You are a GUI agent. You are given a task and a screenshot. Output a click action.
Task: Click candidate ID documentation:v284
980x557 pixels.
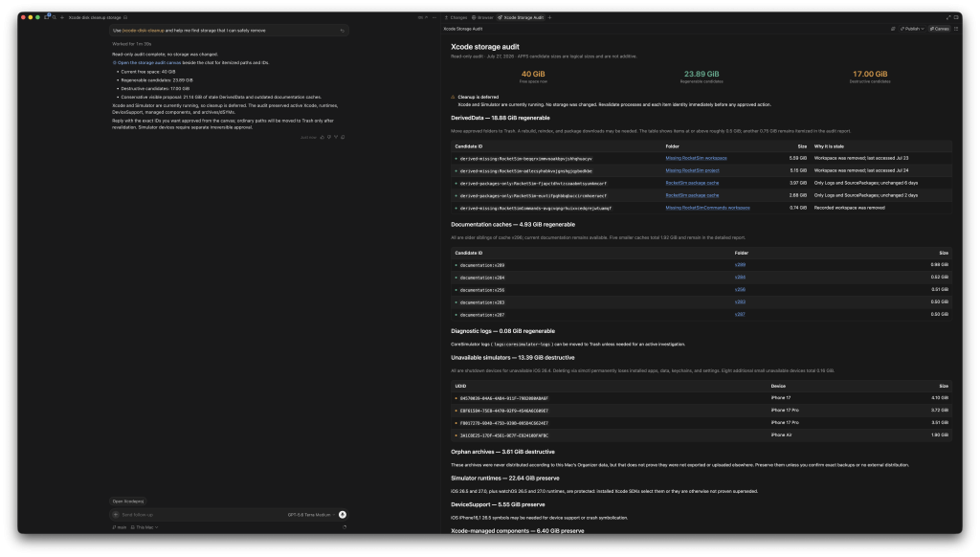tap(482, 278)
